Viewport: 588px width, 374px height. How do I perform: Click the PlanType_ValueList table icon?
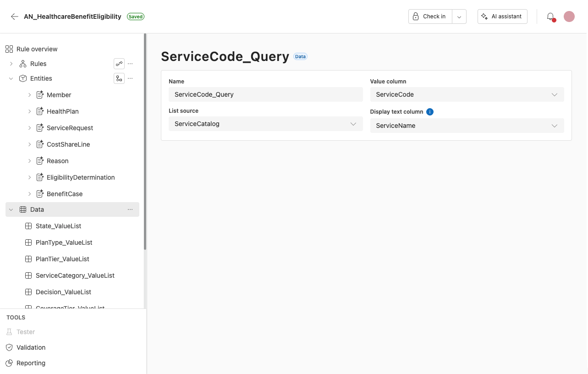click(28, 242)
